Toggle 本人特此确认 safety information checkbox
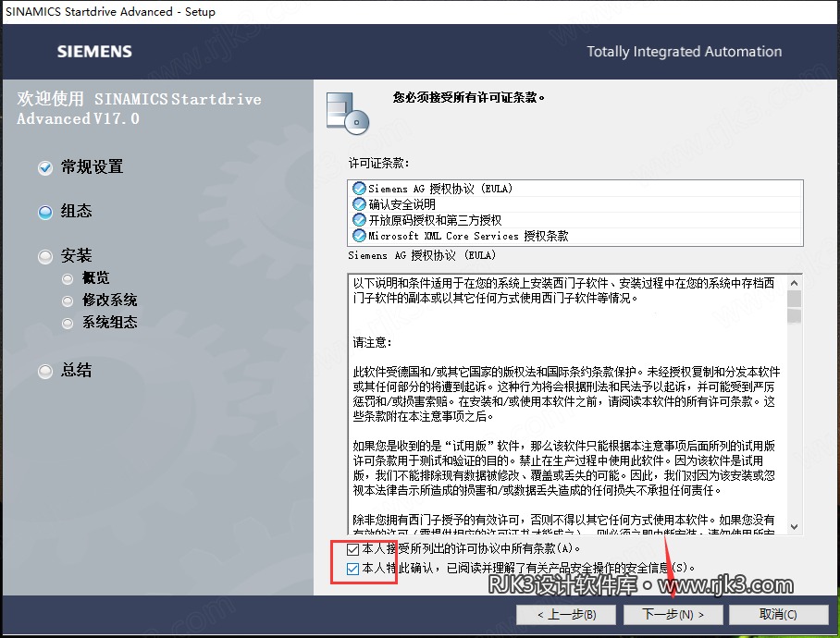This screenshot has height=638, width=840. pyautogui.click(x=352, y=569)
